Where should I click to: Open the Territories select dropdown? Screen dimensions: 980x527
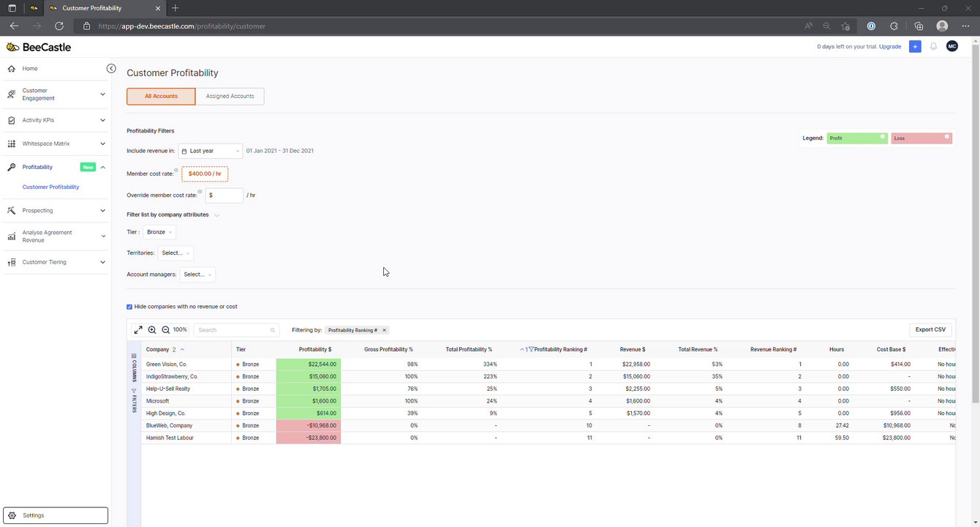(x=176, y=253)
